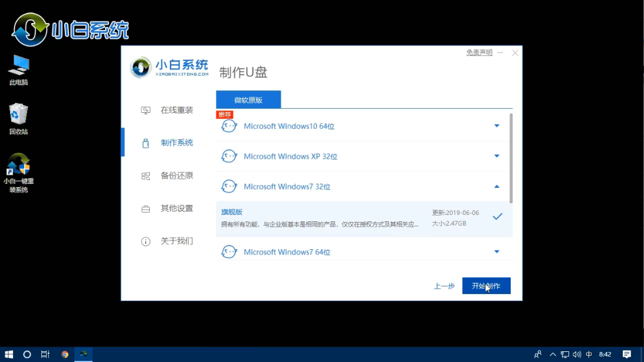Select the 旗舰版 edition title
This screenshot has height=362, width=644.
pos(232,212)
